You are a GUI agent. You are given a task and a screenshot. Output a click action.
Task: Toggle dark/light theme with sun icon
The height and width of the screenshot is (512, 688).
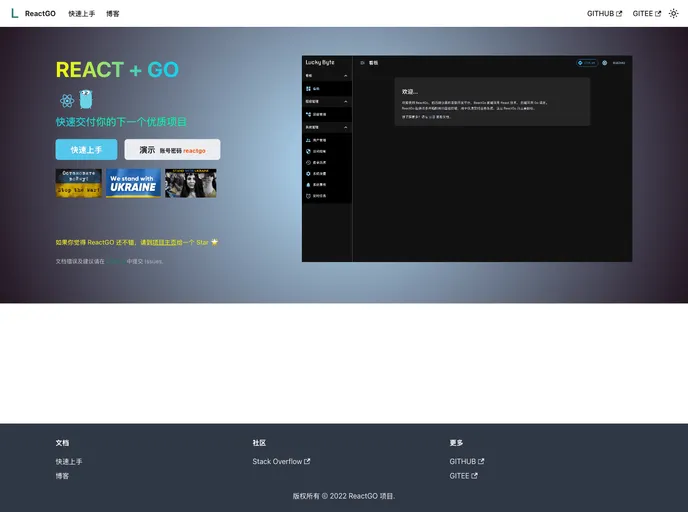coord(674,14)
